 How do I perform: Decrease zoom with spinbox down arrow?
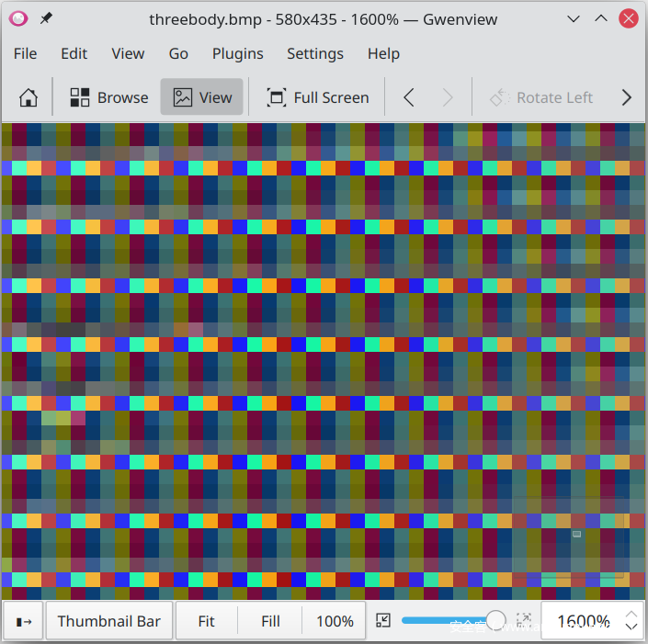632,628
